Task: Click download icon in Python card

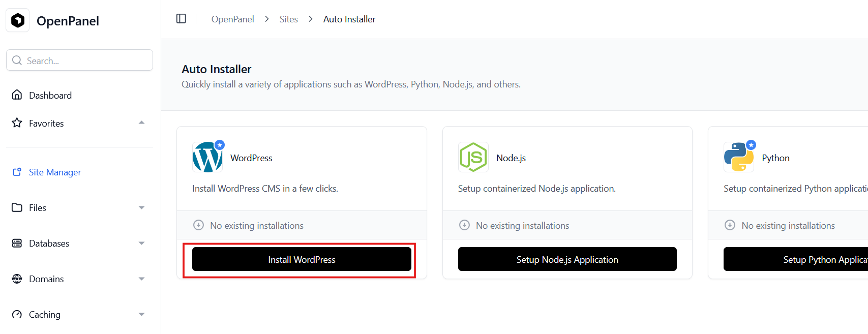Action: [730, 225]
